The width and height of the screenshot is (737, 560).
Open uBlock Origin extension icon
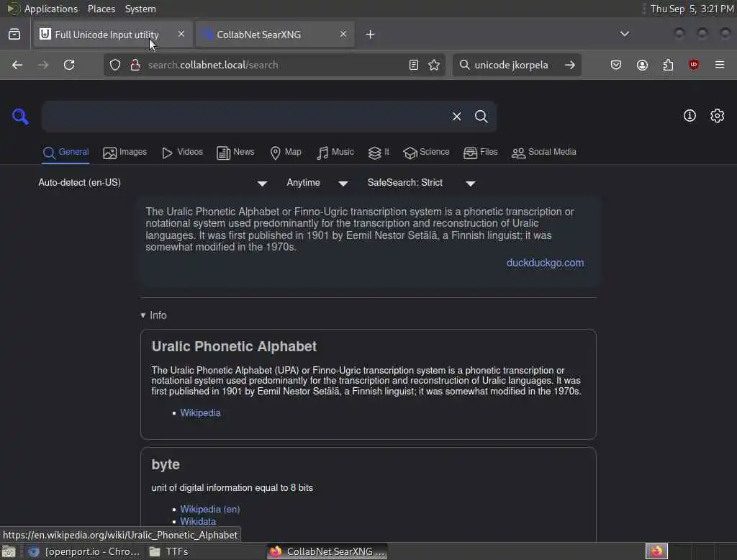pos(693,65)
